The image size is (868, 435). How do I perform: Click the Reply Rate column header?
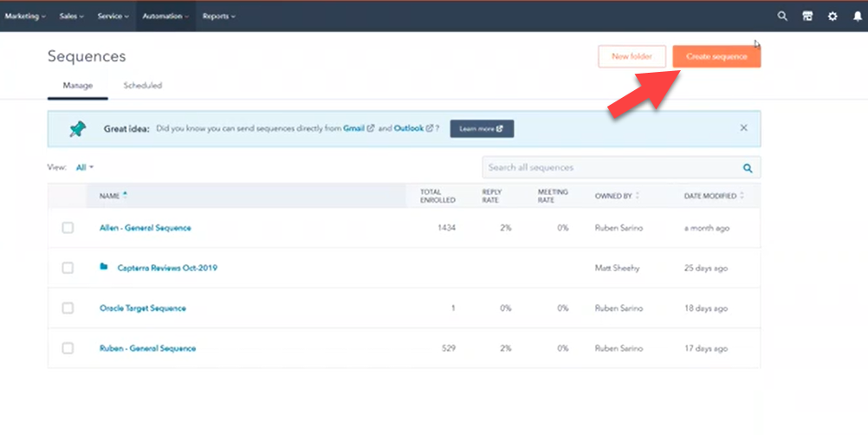[490, 196]
